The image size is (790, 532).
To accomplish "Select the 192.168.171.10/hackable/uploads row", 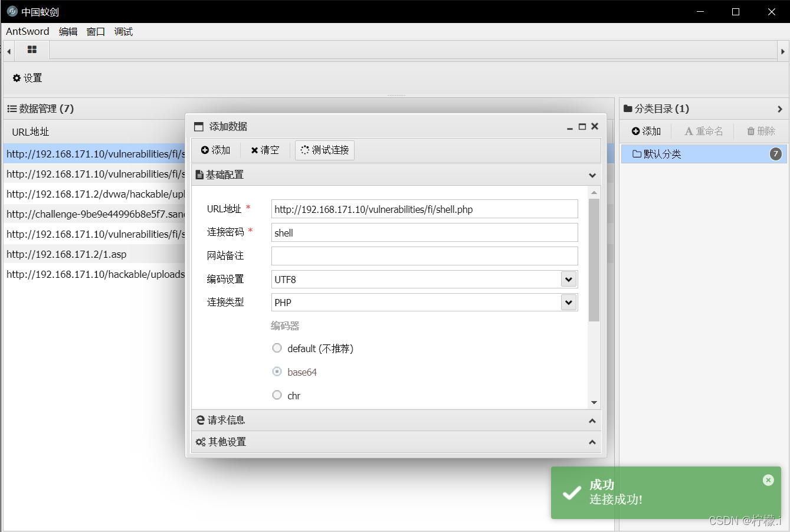I will pyautogui.click(x=96, y=274).
